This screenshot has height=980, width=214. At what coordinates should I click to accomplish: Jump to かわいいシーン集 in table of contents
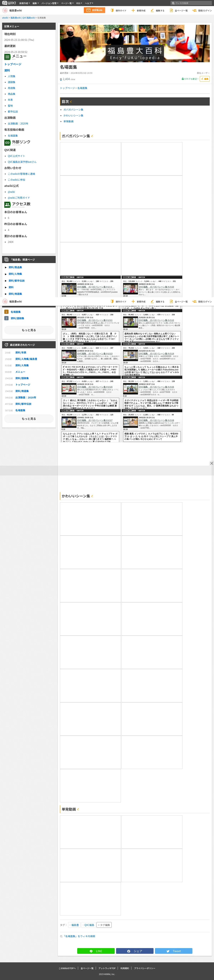pos(73,116)
